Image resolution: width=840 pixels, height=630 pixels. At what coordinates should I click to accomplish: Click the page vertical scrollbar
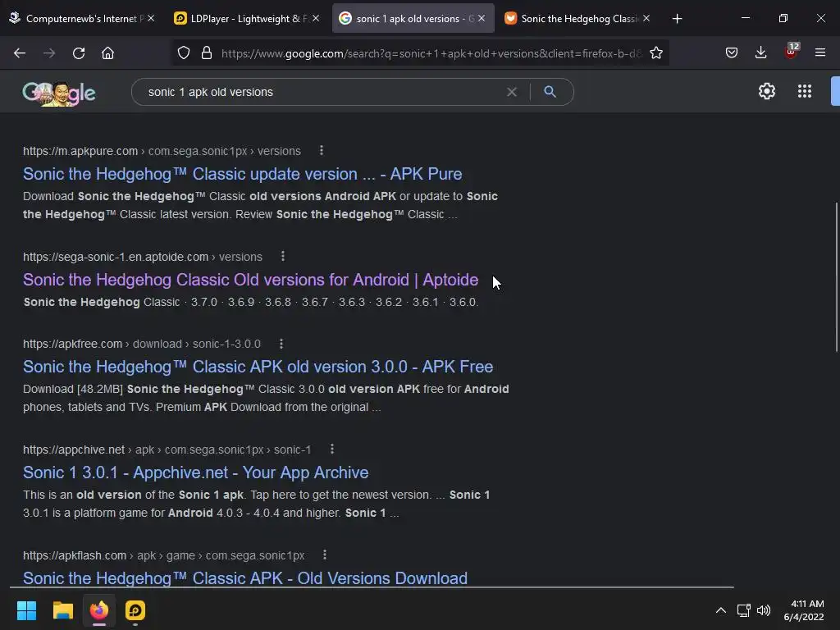coord(836,277)
